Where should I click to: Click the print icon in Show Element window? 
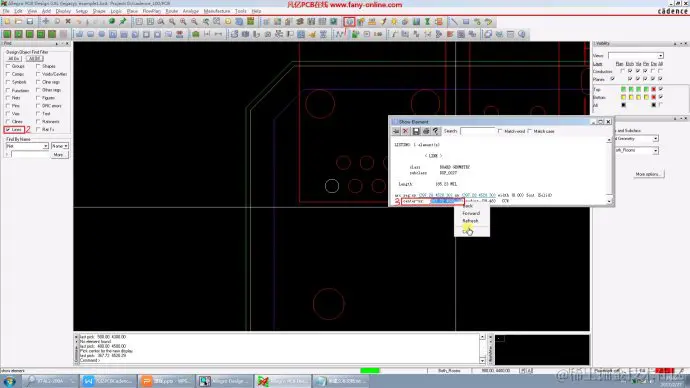tap(426, 131)
